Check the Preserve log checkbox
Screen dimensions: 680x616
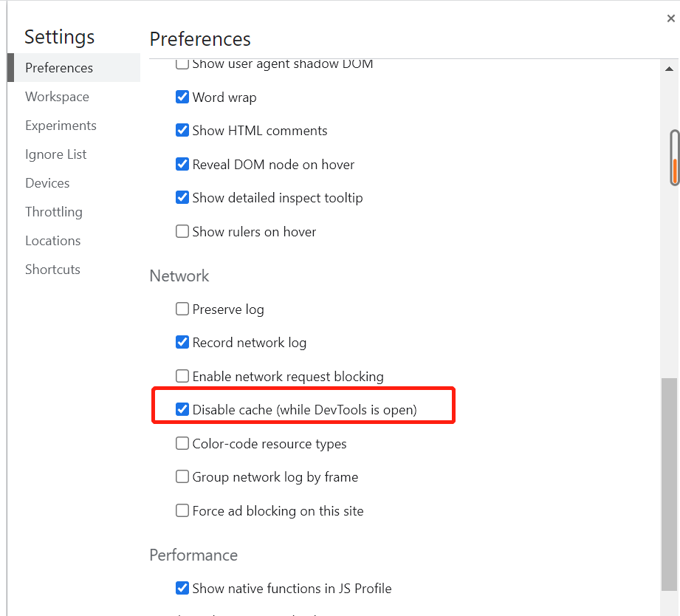point(182,309)
